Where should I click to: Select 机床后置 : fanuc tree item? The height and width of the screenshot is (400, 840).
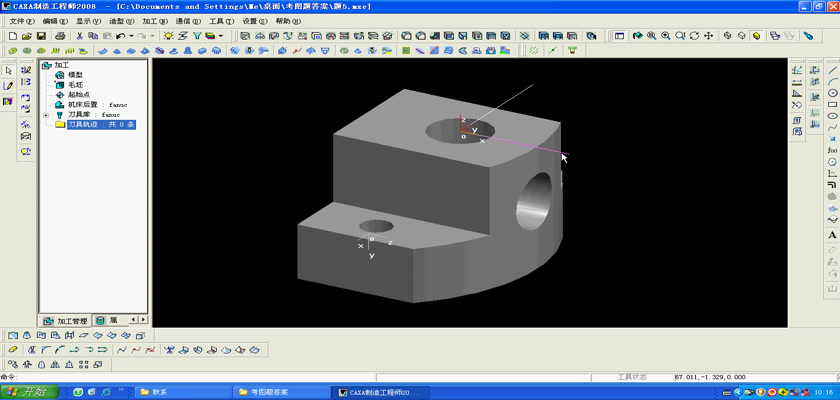(x=98, y=105)
